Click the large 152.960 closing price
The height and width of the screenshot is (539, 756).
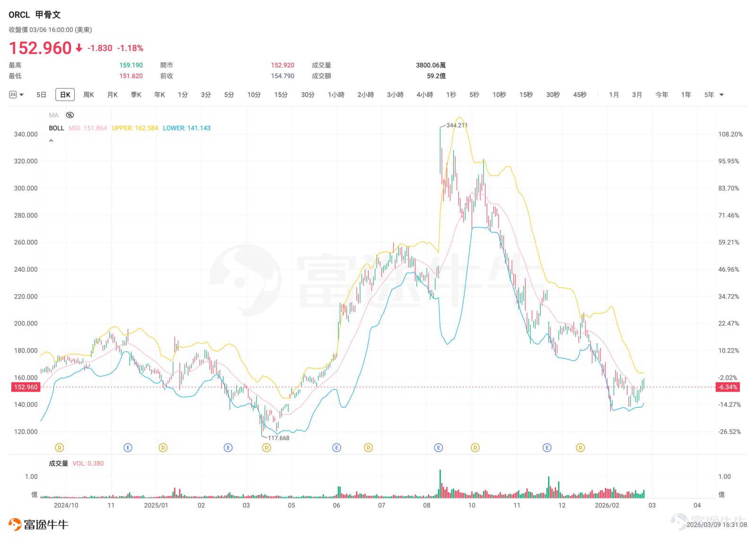pyautogui.click(x=40, y=48)
